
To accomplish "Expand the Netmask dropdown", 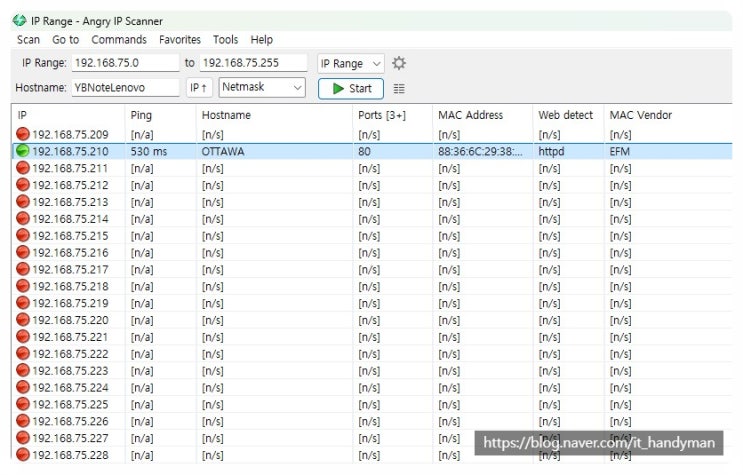I will tap(262, 87).
